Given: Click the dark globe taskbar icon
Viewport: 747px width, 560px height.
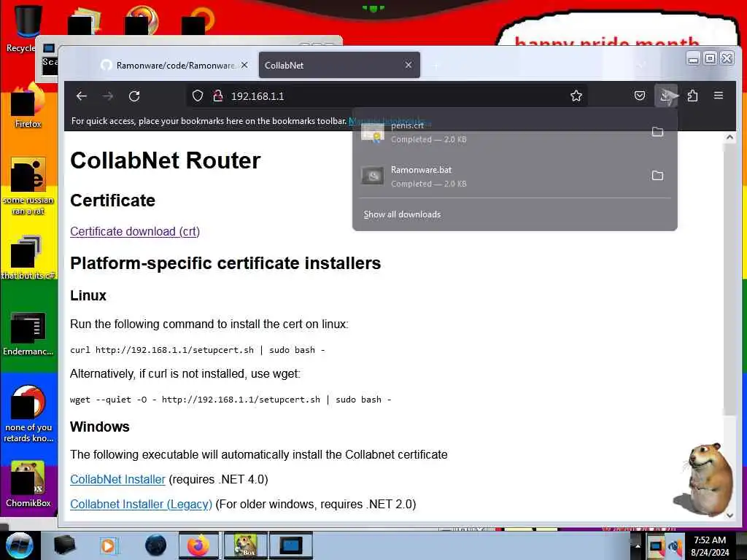Looking at the screenshot, I should pyautogui.click(x=156, y=545).
